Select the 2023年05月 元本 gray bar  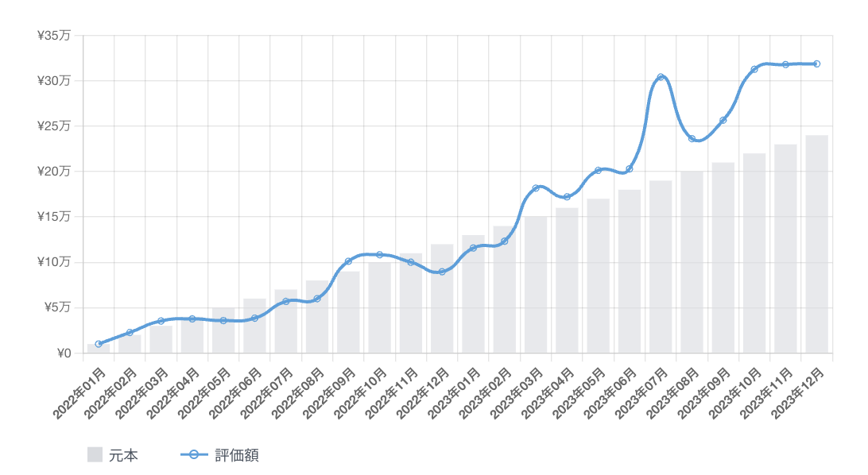[x=598, y=276]
